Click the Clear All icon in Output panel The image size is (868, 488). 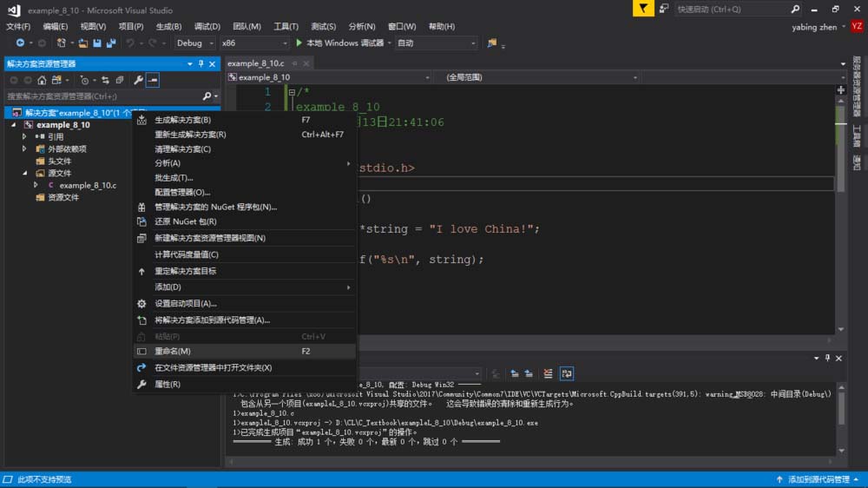548,373
